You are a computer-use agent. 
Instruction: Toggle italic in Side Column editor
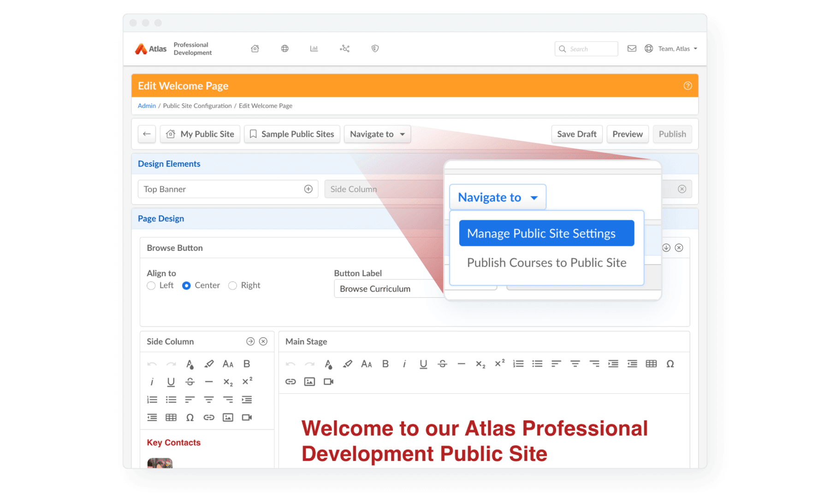pyautogui.click(x=152, y=382)
